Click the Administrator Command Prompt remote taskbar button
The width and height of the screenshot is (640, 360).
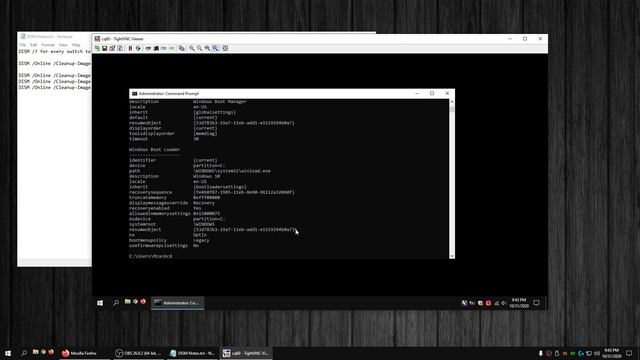pyautogui.click(x=177, y=303)
